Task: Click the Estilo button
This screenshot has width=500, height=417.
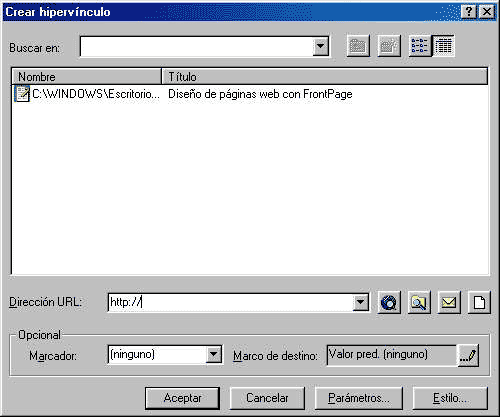Action: [x=450, y=398]
